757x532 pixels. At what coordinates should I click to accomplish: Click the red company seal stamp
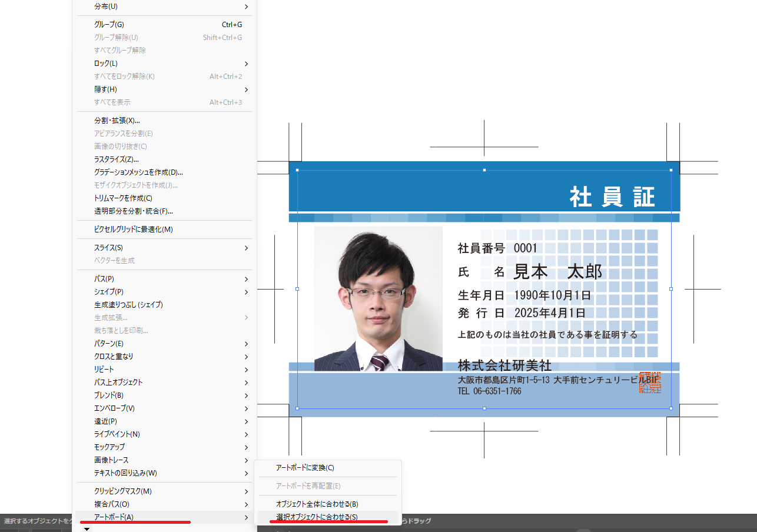(x=649, y=383)
